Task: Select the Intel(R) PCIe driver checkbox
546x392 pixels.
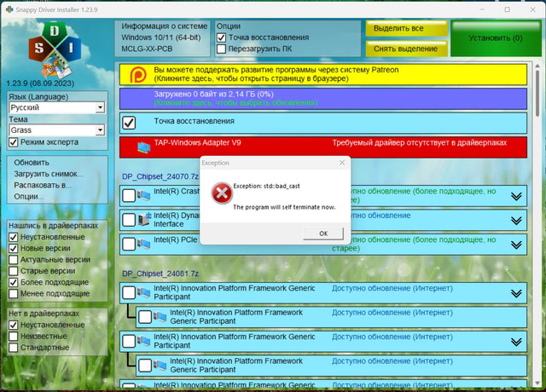Action: pyautogui.click(x=129, y=245)
